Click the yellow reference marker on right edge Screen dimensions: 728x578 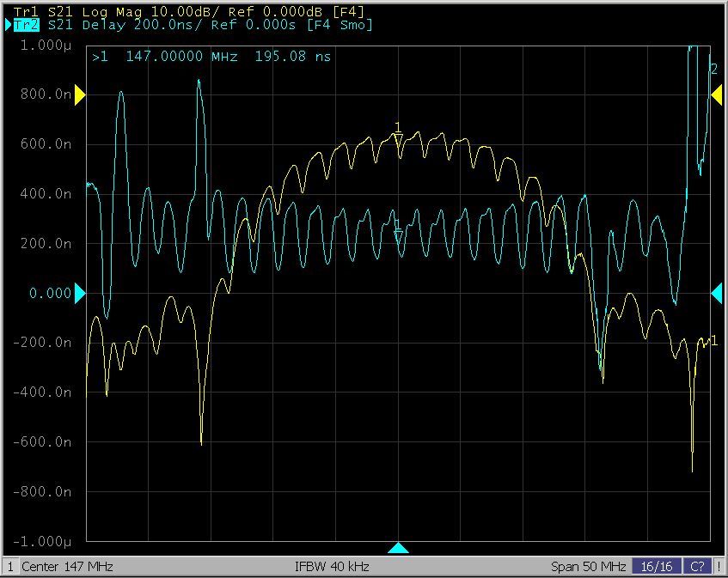(x=717, y=95)
